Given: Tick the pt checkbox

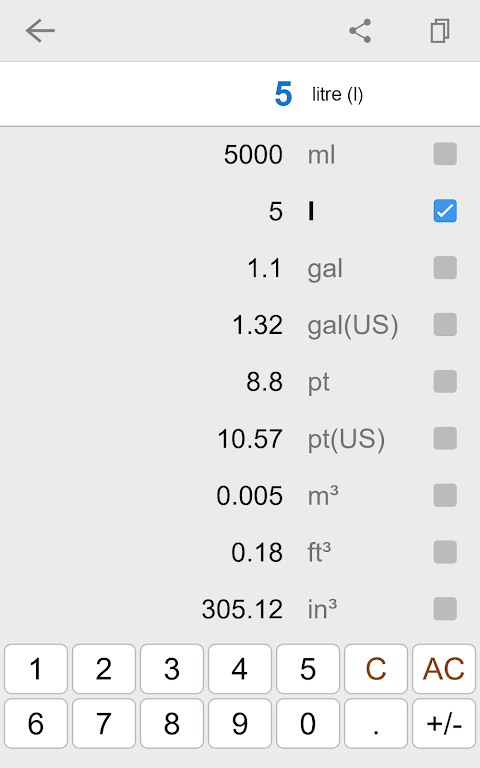Looking at the screenshot, I should tap(445, 382).
